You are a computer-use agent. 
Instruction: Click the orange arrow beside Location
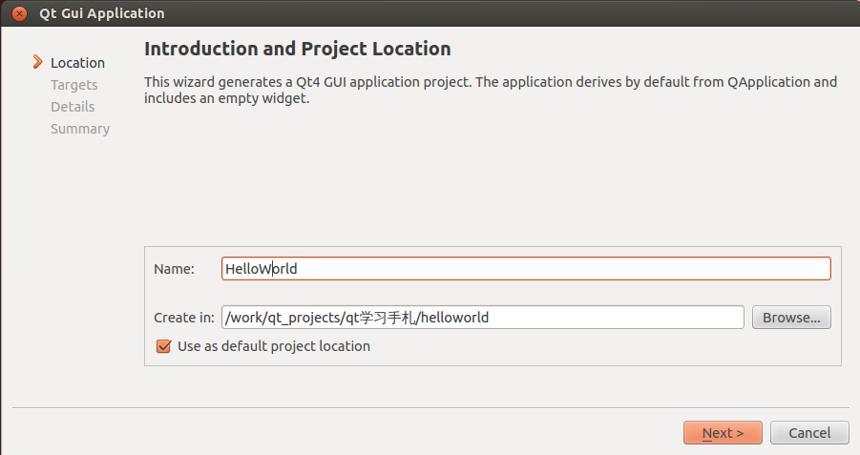point(37,62)
